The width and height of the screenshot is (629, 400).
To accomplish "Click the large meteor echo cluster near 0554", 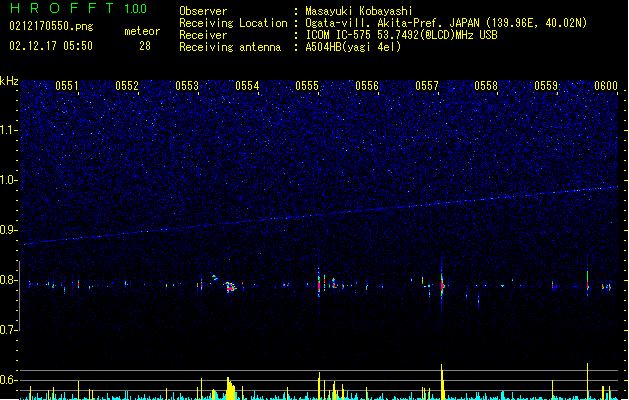I will coord(230,287).
